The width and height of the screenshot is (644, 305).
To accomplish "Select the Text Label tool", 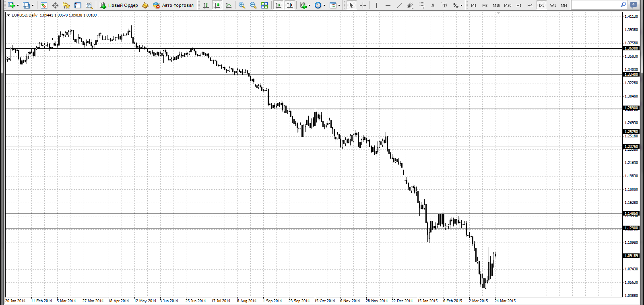I will pos(444,5).
